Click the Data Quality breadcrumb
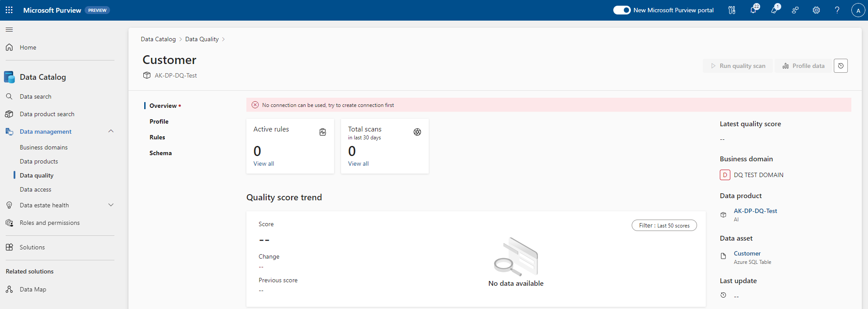 [202, 39]
